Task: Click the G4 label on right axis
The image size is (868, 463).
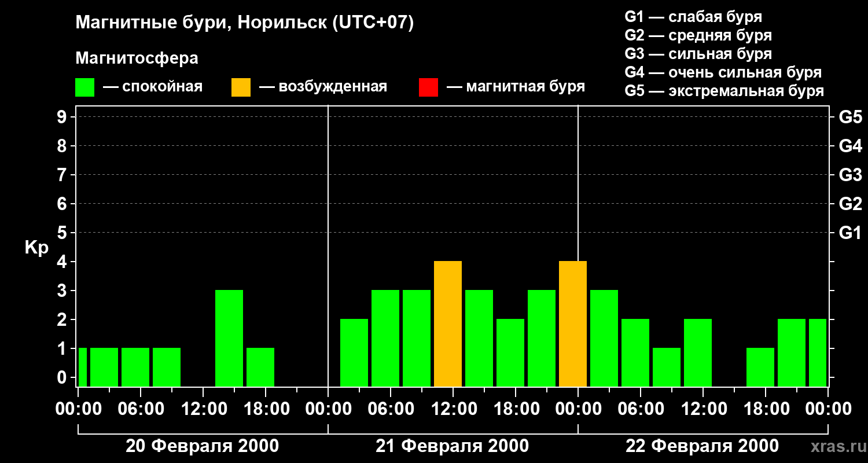Action: tap(850, 146)
